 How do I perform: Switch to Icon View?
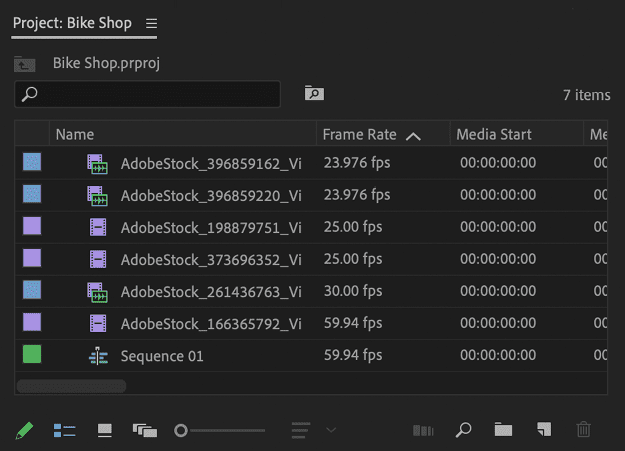104,430
